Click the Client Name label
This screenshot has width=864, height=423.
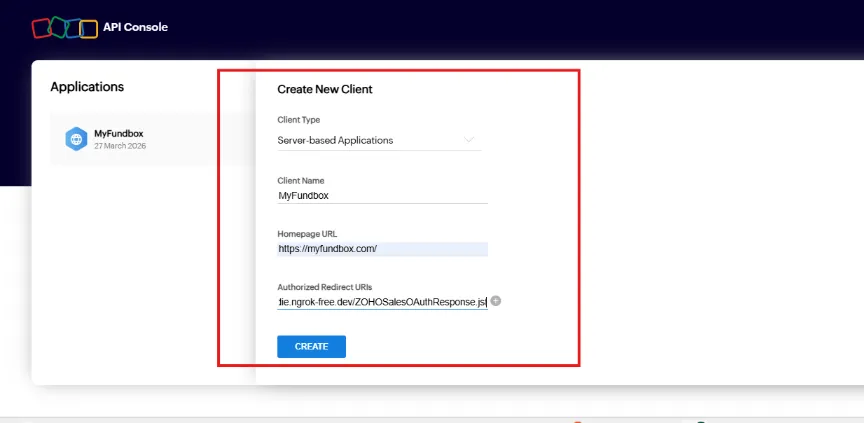tap(301, 181)
